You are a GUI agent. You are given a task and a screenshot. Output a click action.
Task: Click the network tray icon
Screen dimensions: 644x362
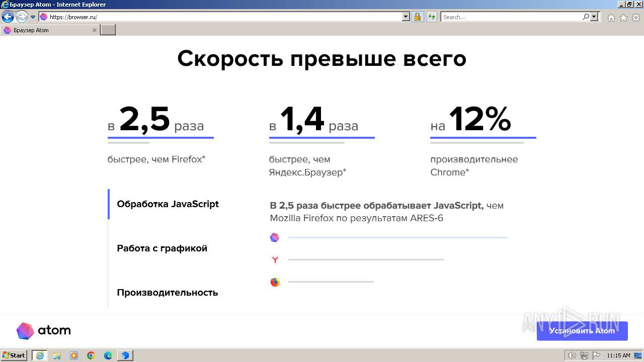[584, 355]
